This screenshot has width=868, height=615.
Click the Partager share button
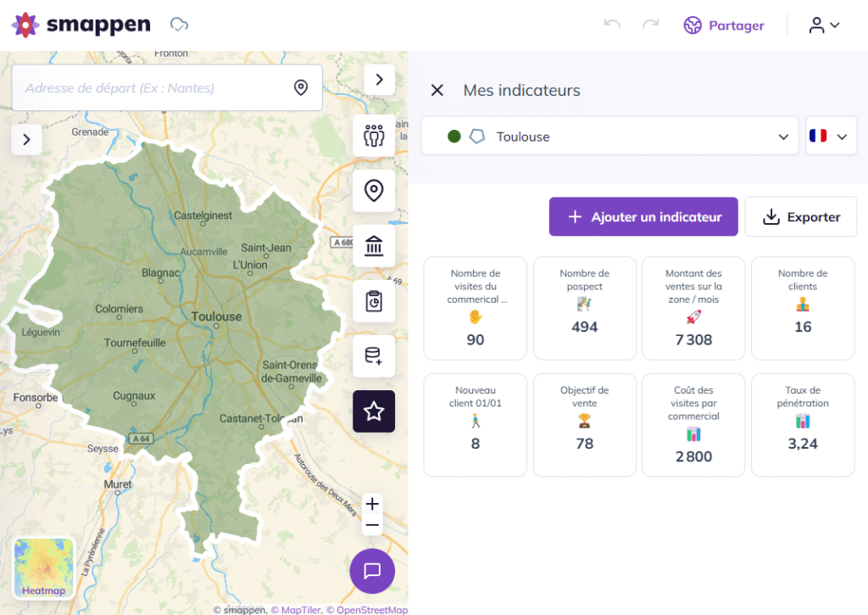point(724,25)
